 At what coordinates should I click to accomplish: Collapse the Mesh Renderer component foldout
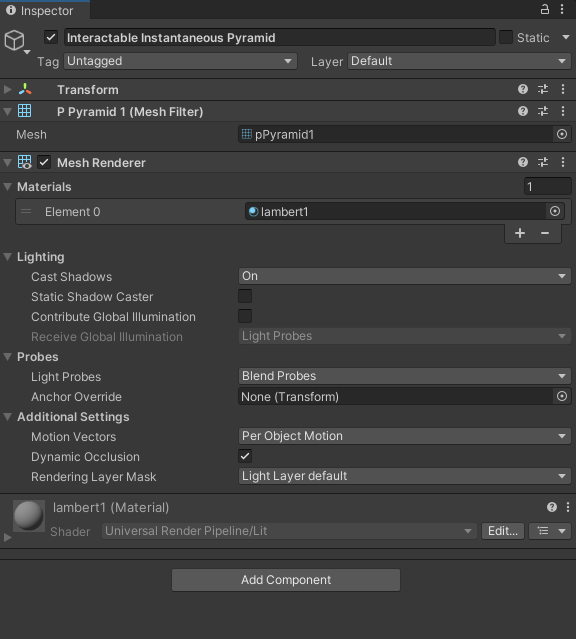7,163
